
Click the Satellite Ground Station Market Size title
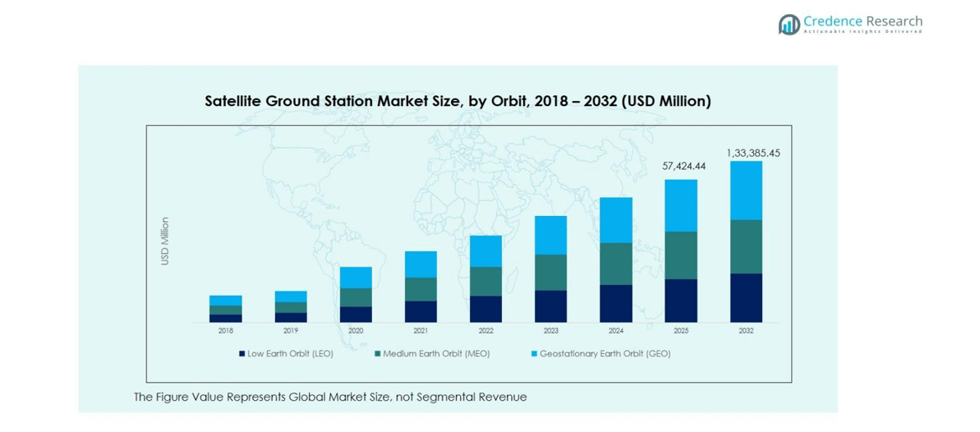(x=458, y=101)
